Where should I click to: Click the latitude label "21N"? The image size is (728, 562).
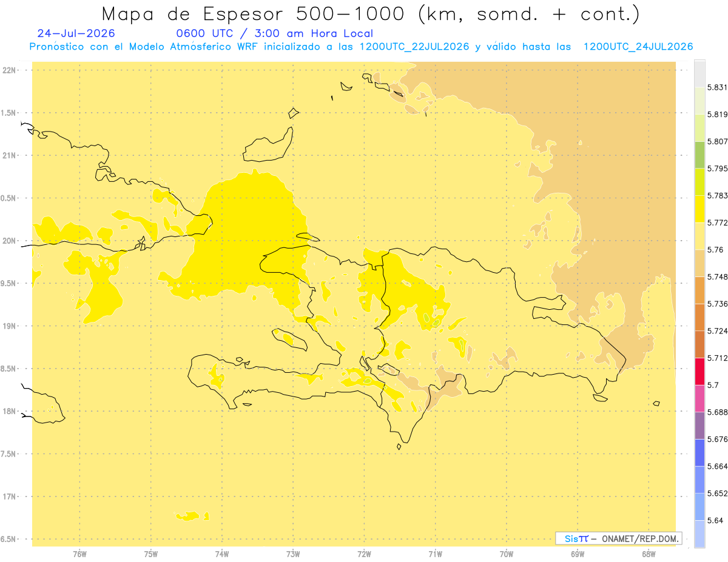[10, 156]
